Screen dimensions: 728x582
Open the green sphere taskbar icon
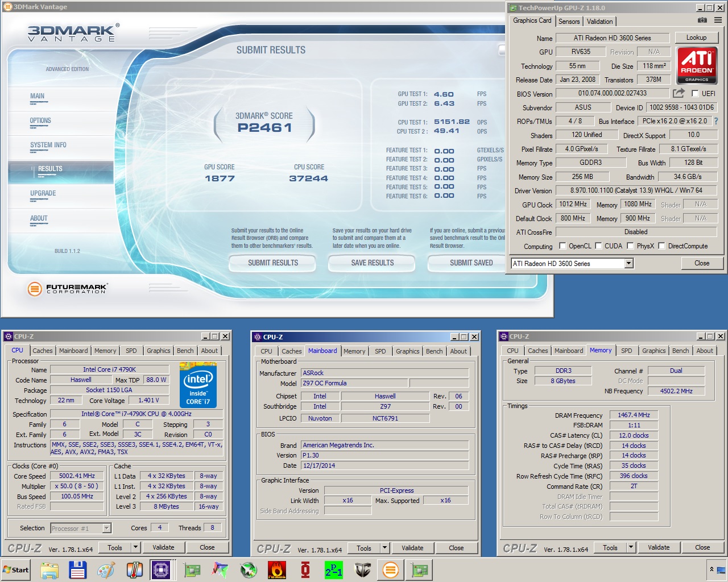click(249, 570)
